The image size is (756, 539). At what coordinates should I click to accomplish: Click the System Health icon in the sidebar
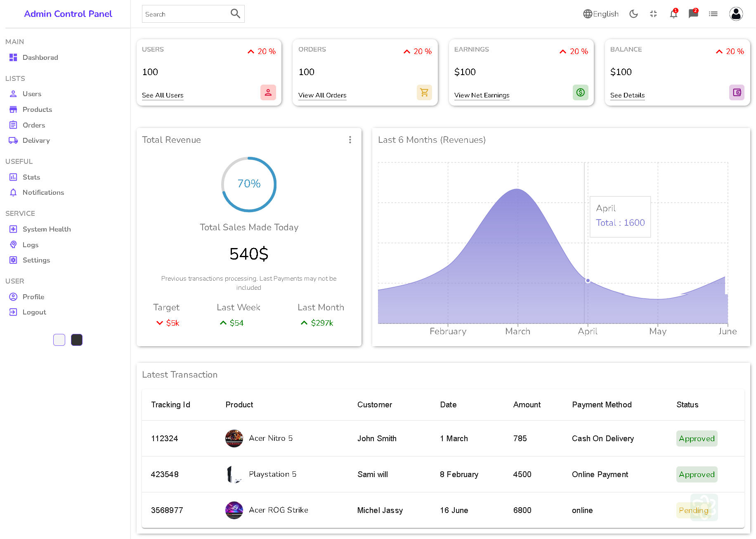point(13,229)
